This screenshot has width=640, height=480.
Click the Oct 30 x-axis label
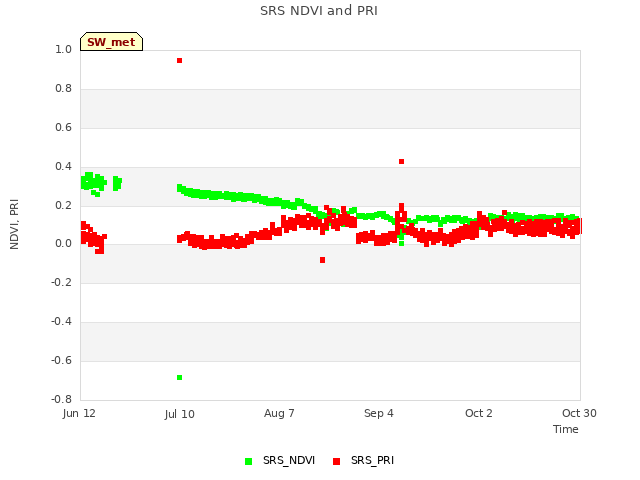point(579,413)
